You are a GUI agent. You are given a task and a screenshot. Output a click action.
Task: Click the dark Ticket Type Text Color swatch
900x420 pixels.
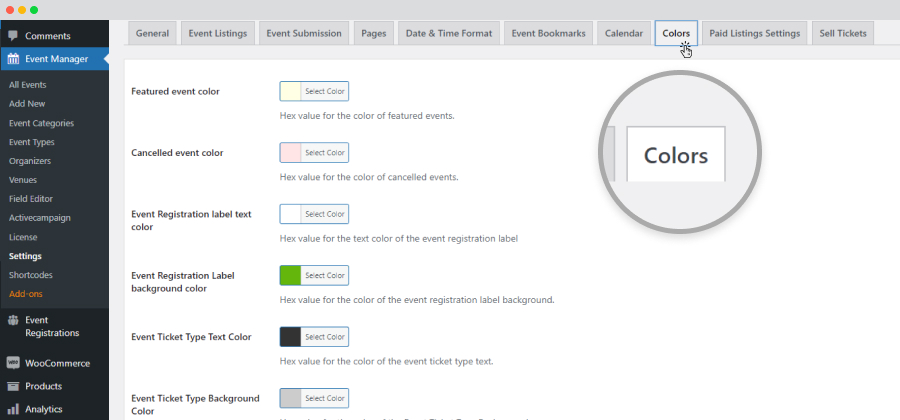(290, 337)
